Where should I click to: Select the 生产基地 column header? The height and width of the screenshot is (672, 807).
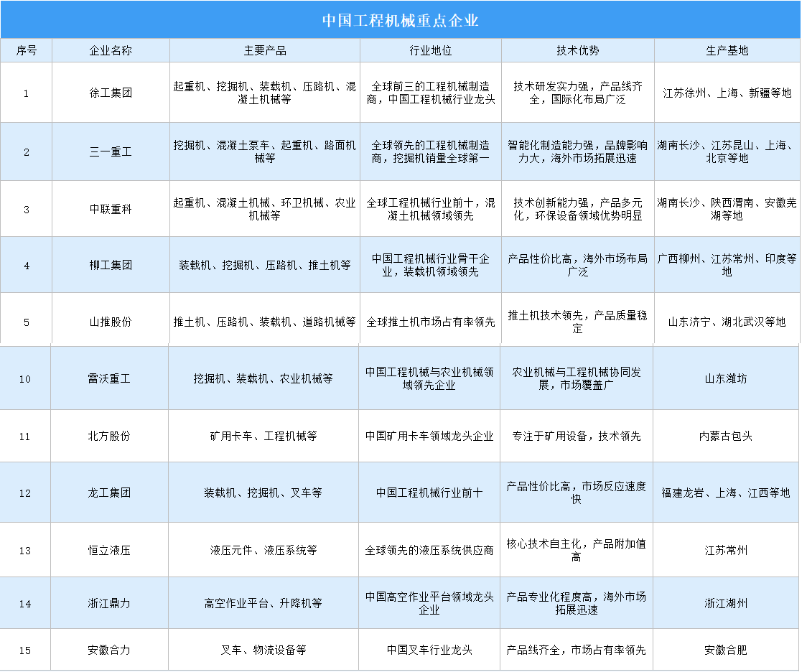727,50
